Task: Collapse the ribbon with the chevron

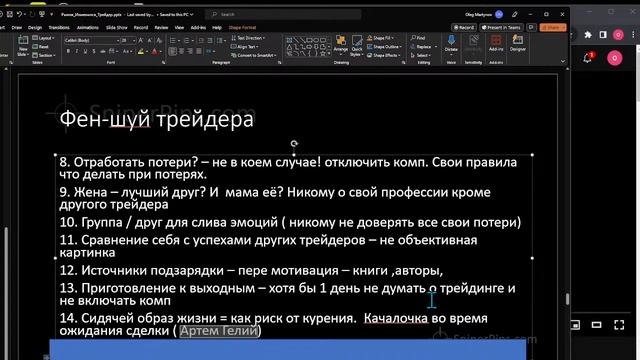Action: (563, 62)
